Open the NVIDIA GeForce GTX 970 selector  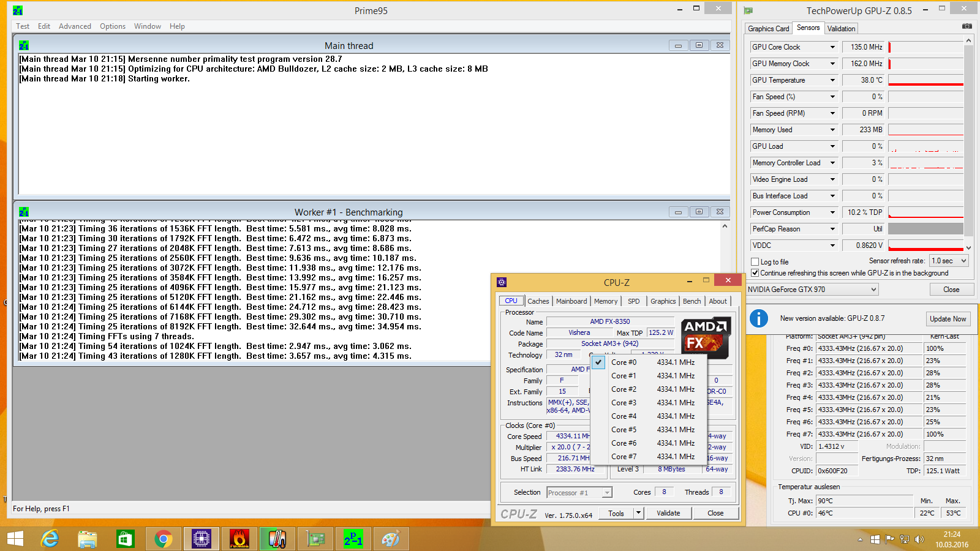click(x=812, y=290)
